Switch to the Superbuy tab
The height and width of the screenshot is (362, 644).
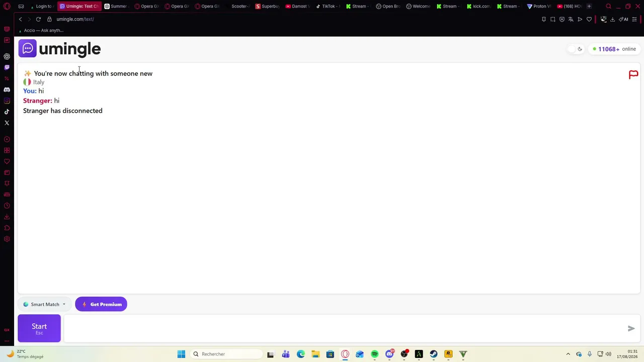tap(268, 6)
